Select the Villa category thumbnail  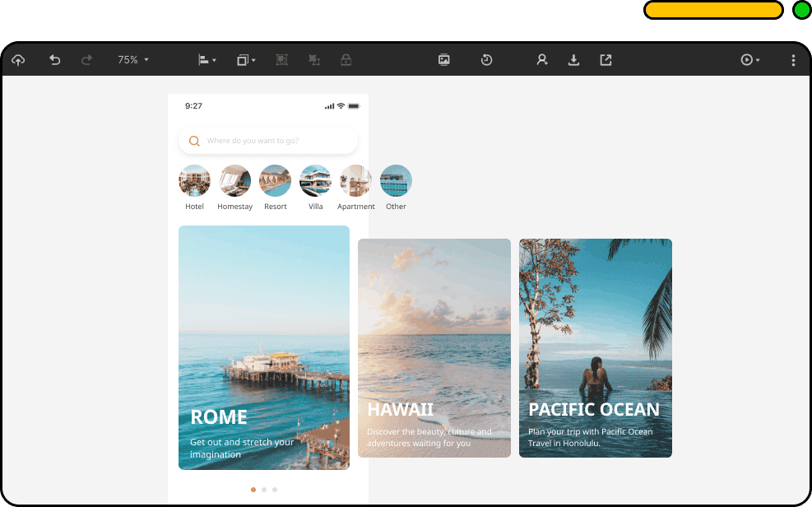pos(315,181)
